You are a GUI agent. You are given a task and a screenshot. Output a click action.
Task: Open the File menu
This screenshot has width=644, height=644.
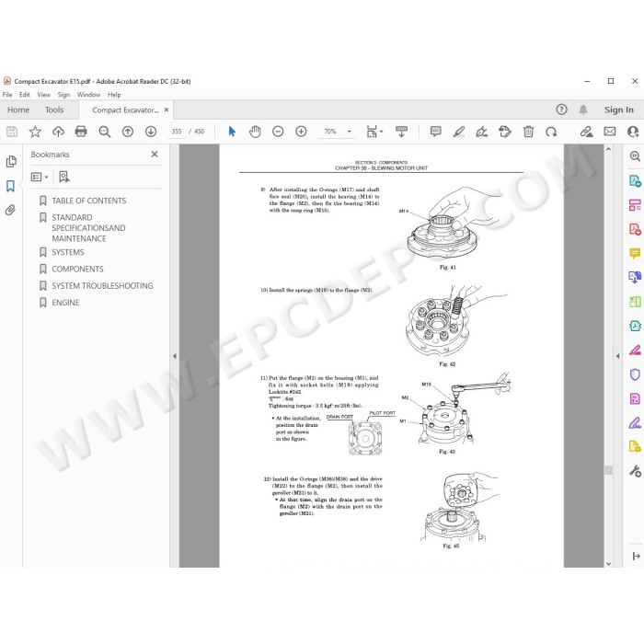[7, 95]
